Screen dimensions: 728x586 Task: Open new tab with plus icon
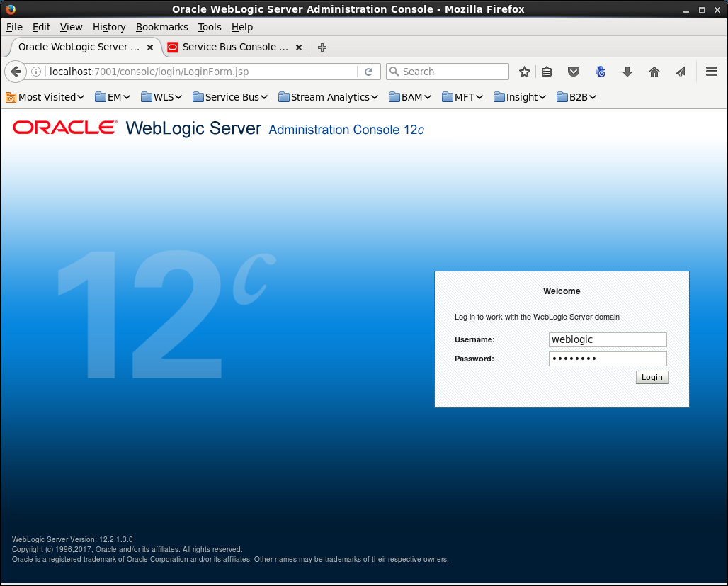(x=322, y=47)
